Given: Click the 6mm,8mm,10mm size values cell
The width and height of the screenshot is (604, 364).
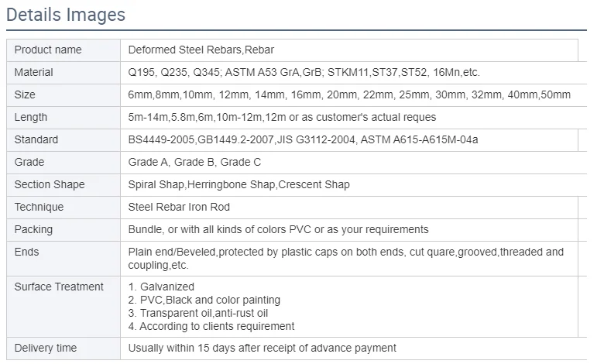Looking at the screenshot, I should pos(348,94).
